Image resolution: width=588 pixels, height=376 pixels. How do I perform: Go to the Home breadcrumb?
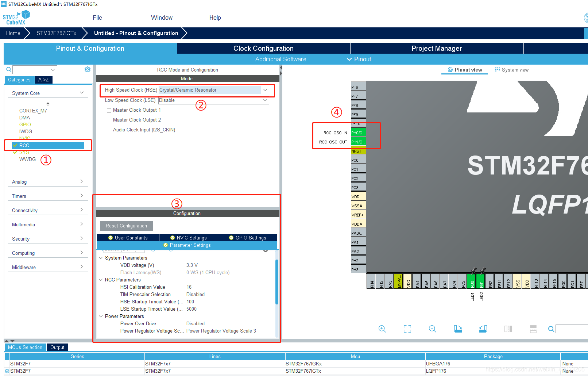(13, 33)
